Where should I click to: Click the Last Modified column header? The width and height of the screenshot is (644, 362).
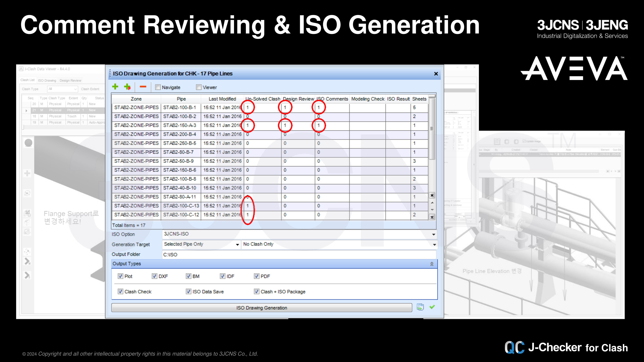point(222,99)
